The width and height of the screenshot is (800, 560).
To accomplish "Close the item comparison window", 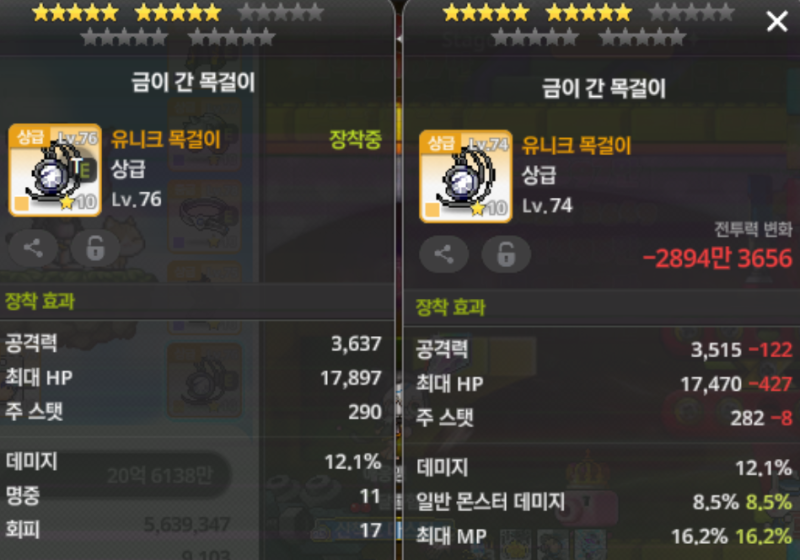I will click(777, 21).
